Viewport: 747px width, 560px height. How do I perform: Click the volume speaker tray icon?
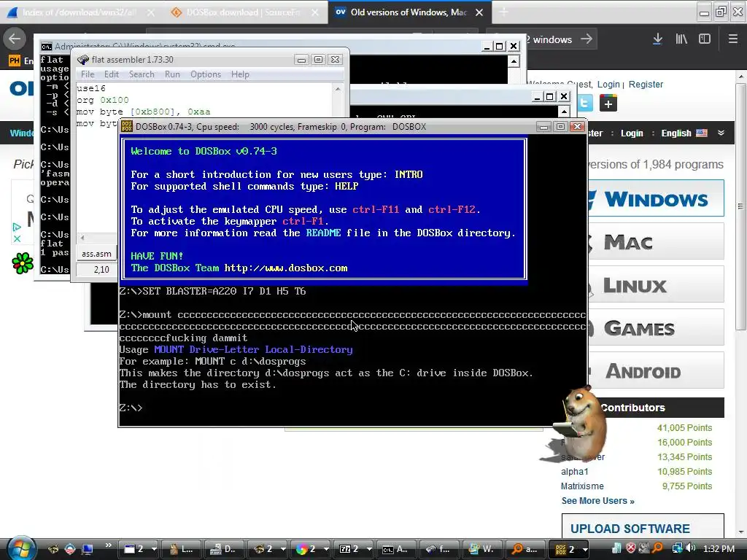click(x=691, y=548)
